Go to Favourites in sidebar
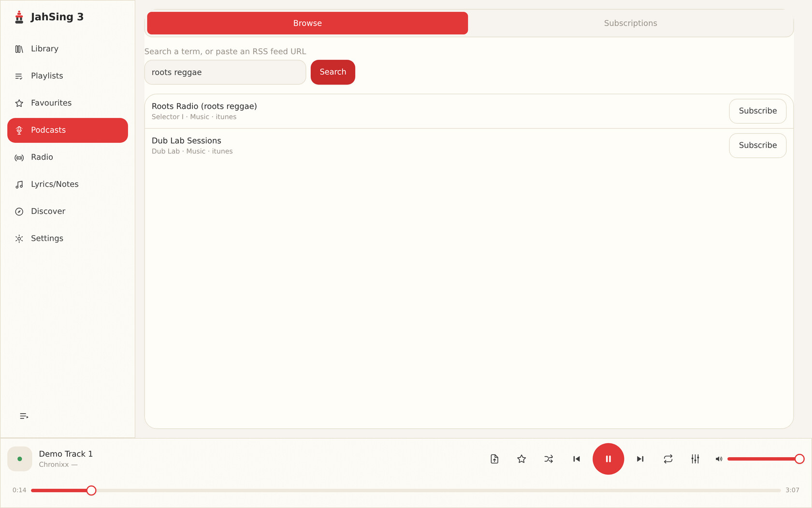 pos(68,103)
